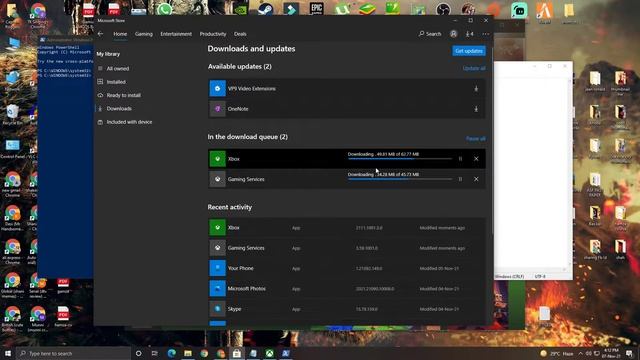Open Gaming Services in Recent activity

pyautogui.click(x=347, y=248)
